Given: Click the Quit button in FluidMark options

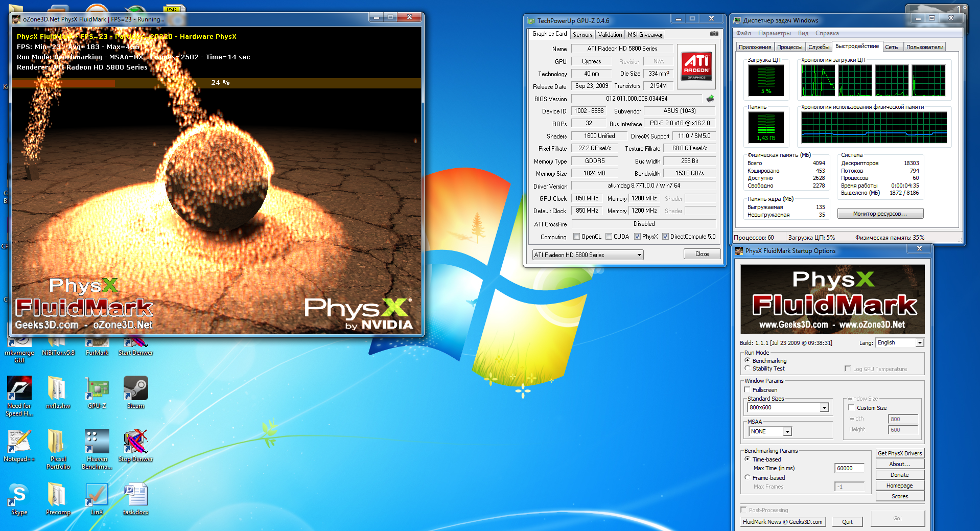Looking at the screenshot, I should tap(847, 522).
